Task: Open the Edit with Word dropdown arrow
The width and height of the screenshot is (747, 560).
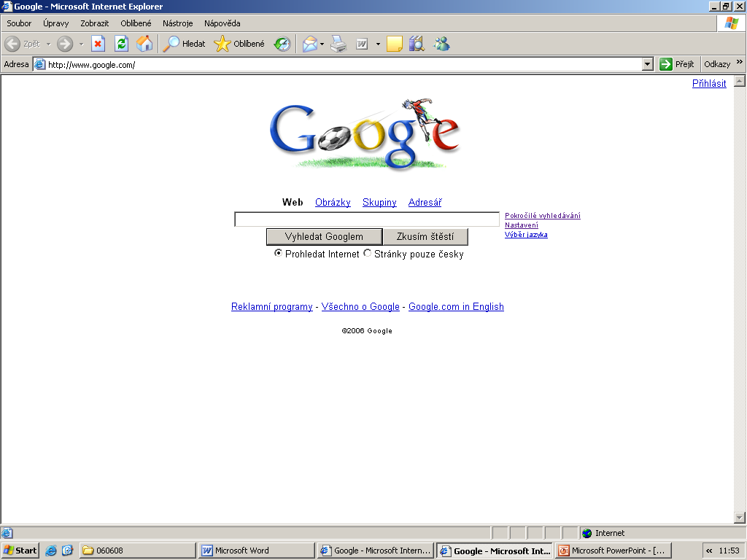Action: pyautogui.click(x=378, y=44)
